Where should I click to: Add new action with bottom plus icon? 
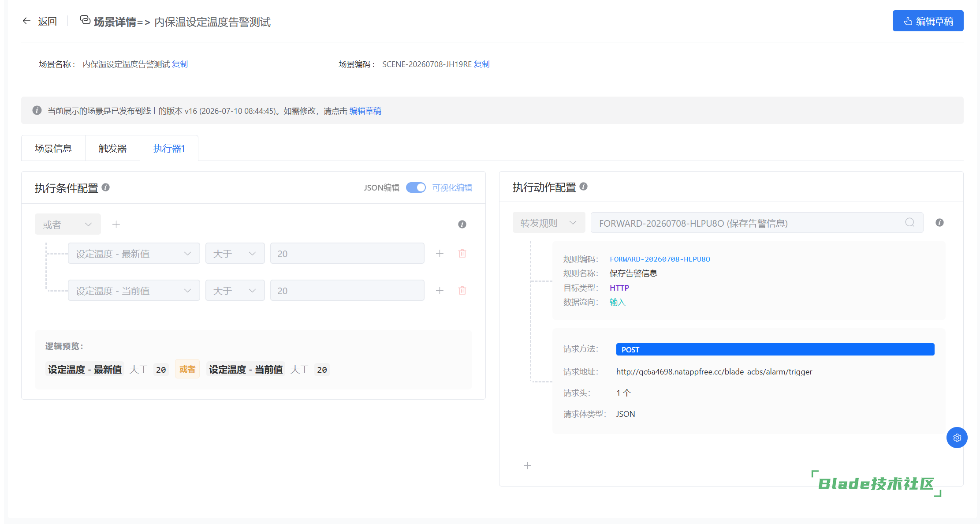[x=527, y=465]
